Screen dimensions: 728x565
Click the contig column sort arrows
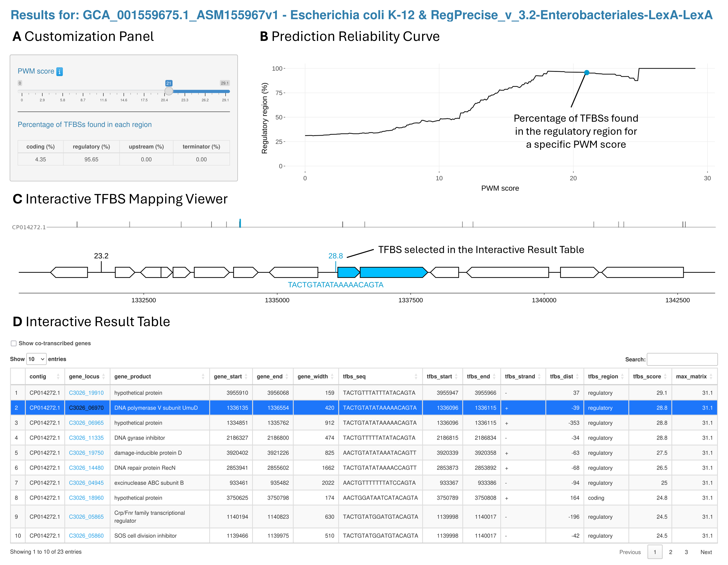[58, 376]
